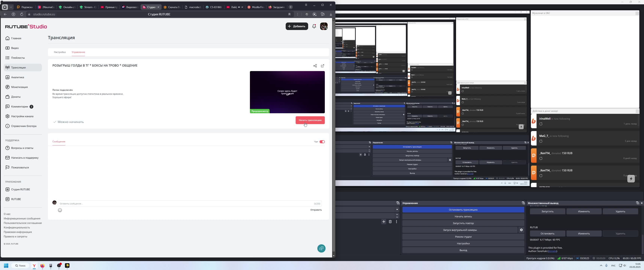Click the tab-muting speaker button in browser
The height and width of the screenshot is (270, 644).
[5, 7]
